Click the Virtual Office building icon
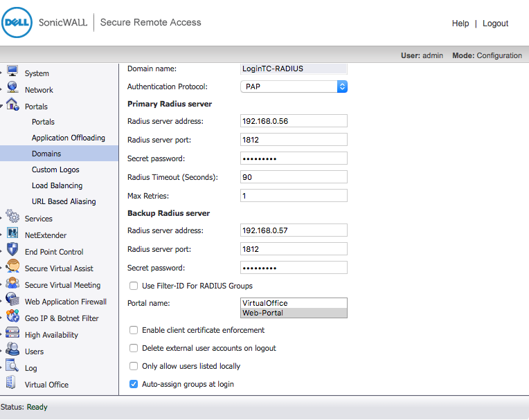Viewport: 529px width, 420px height. click(x=11, y=382)
